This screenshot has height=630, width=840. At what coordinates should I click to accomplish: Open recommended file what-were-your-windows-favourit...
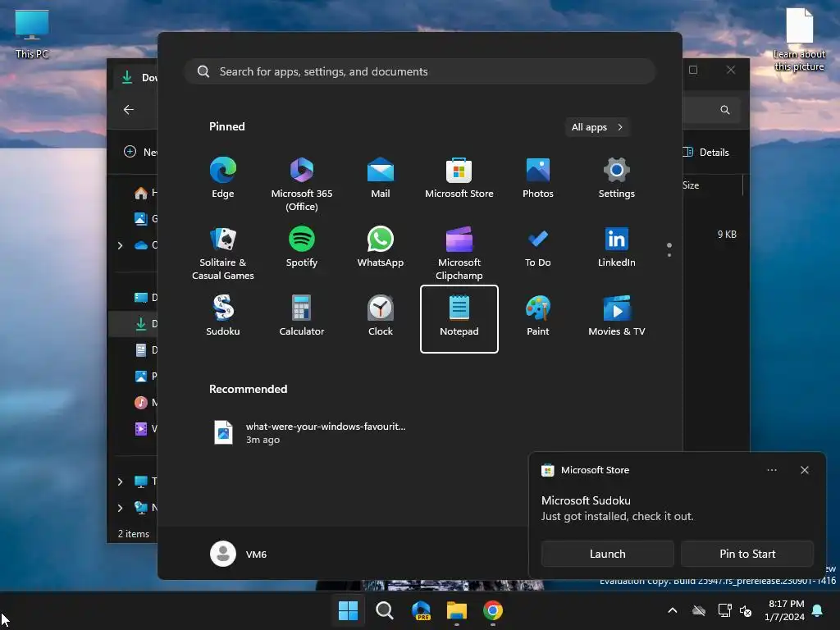tap(309, 433)
